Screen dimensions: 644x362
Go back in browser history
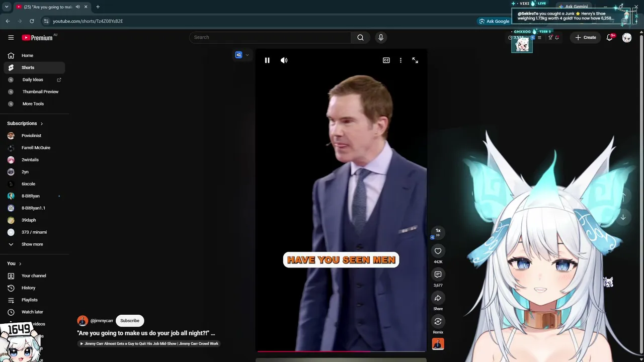tap(8, 21)
